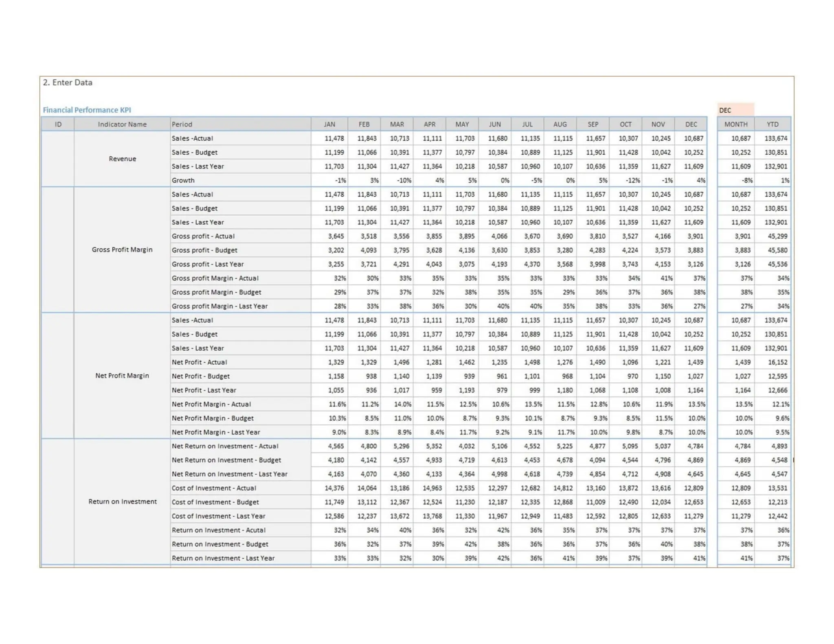Click the FEB column header
The image size is (834, 644).
click(x=364, y=124)
